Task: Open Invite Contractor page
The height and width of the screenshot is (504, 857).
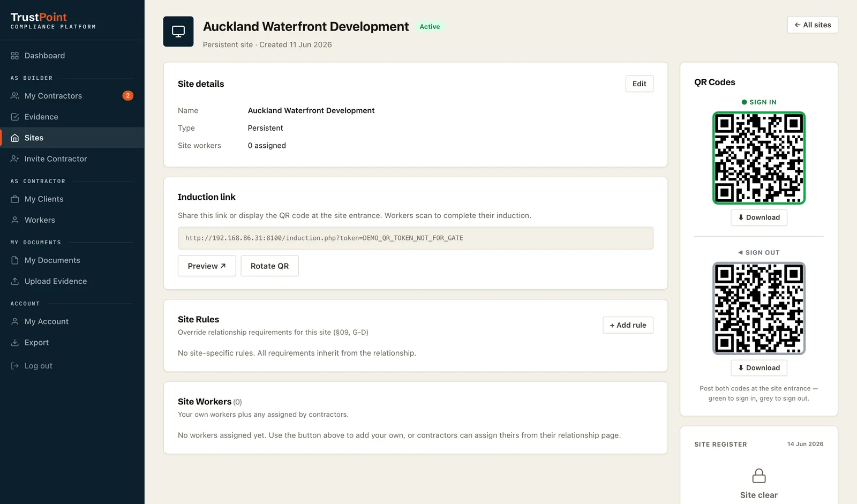Action: click(72, 159)
